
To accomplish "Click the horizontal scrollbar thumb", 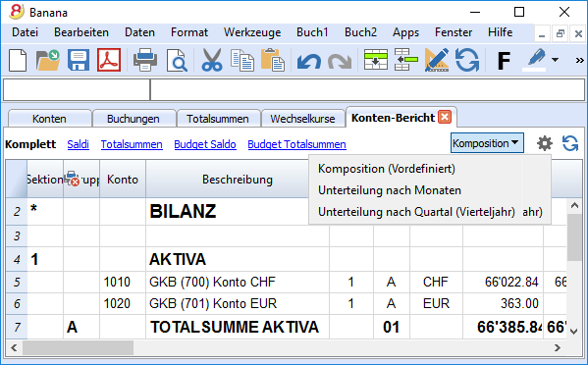I will coord(78,347).
